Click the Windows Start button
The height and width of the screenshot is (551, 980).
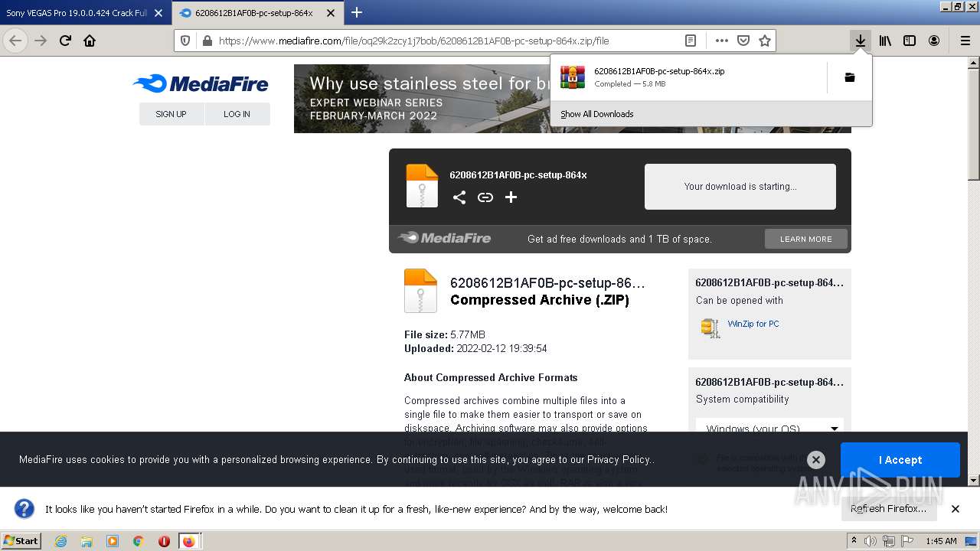21,540
